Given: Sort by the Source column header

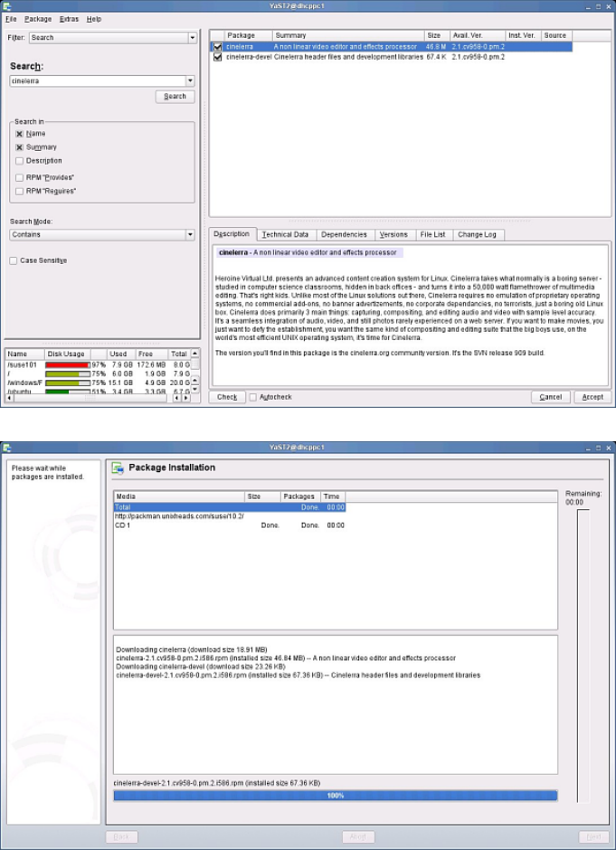Looking at the screenshot, I should (556, 36).
